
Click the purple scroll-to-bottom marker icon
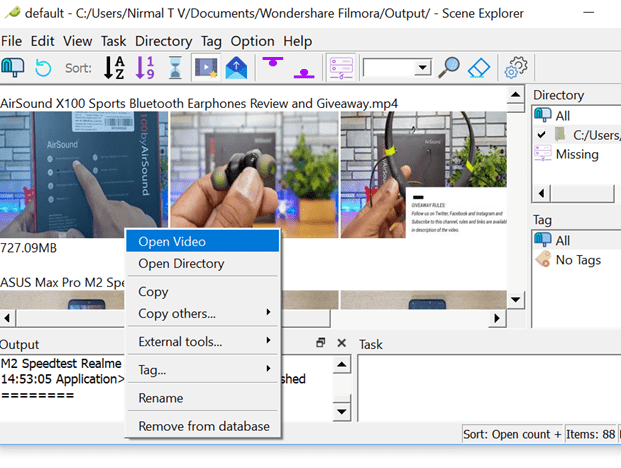(304, 73)
